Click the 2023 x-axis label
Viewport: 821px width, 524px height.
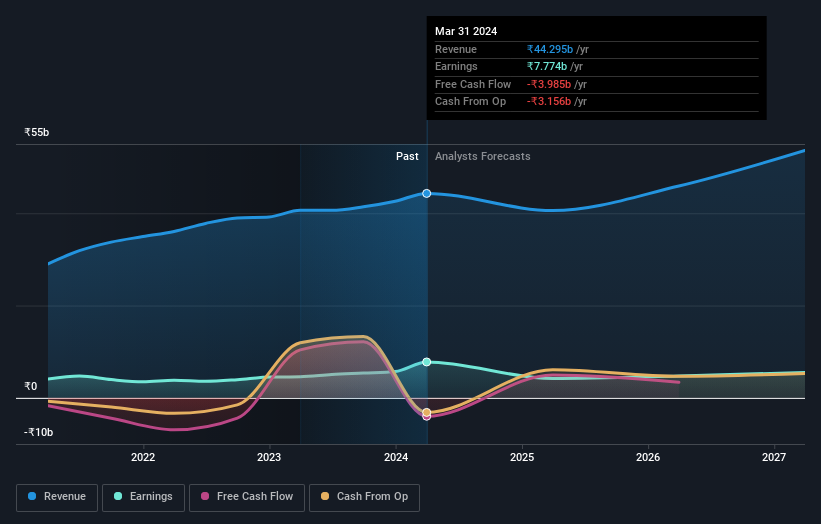tap(269, 457)
